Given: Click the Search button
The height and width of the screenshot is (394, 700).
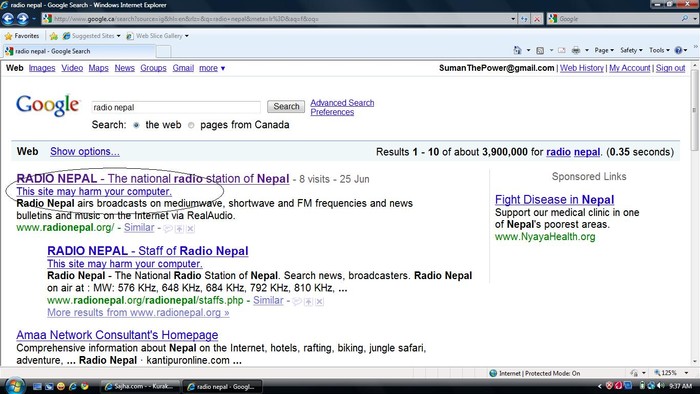Looking at the screenshot, I should coord(286,107).
